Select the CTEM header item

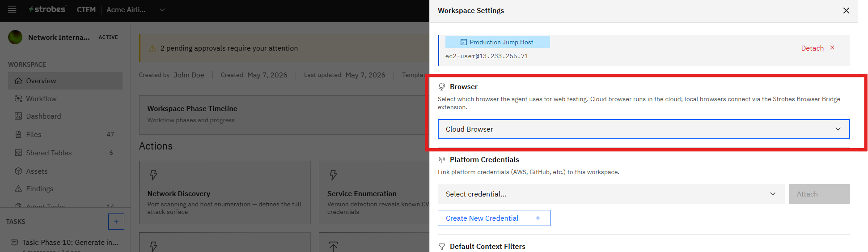pos(86,9)
